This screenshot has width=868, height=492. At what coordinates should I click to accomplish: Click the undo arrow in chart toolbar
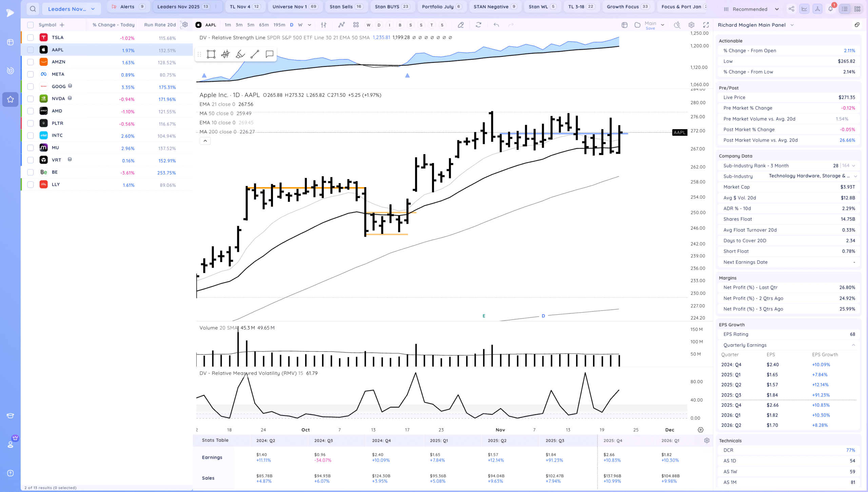[x=496, y=25]
